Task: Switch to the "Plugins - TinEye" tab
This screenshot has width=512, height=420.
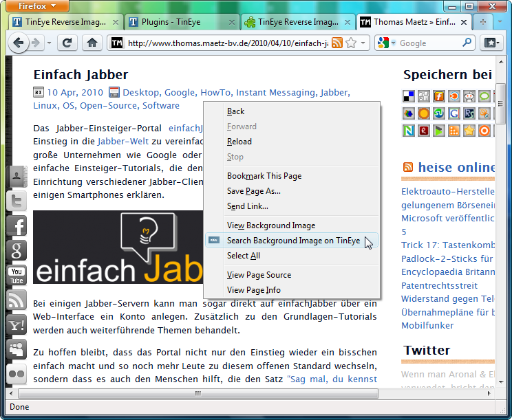Action: click(x=175, y=22)
